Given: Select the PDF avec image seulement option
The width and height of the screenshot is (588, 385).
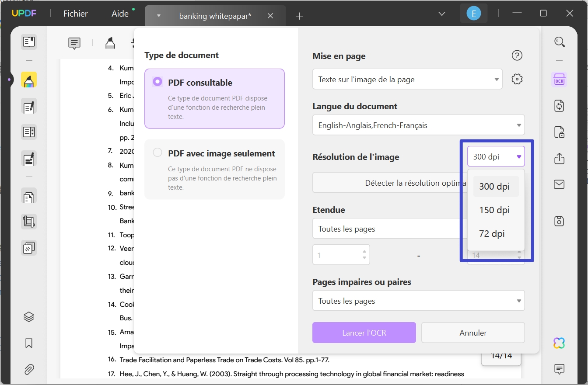Looking at the screenshot, I should [157, 152].
